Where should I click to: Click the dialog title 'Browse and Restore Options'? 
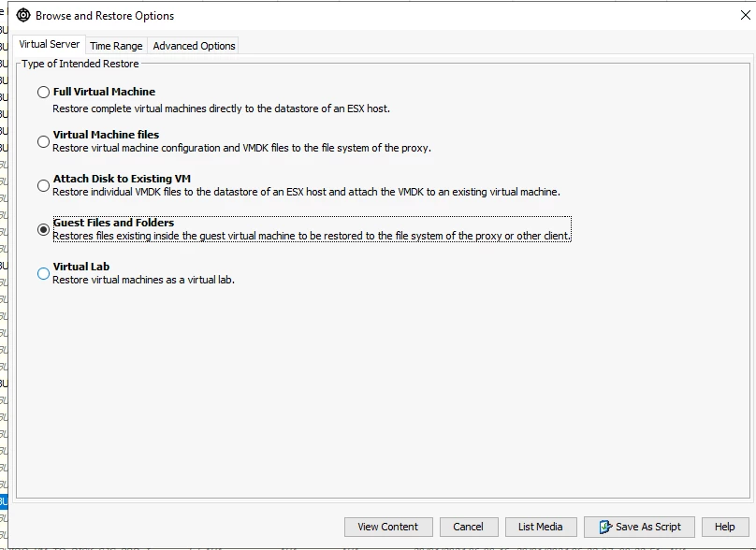(105, 16)
